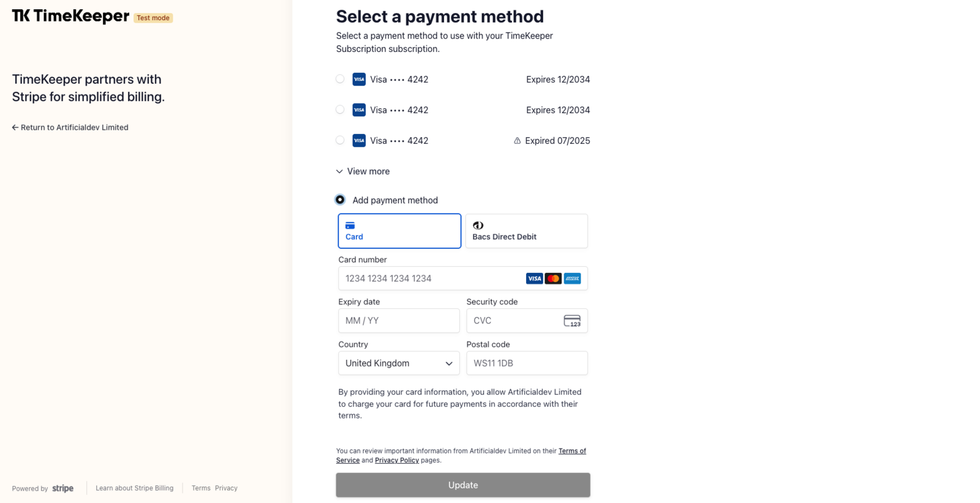Click the Visa icon of the expired card
This screenshot has height=503, width=980.
click(x=359, y=140)
